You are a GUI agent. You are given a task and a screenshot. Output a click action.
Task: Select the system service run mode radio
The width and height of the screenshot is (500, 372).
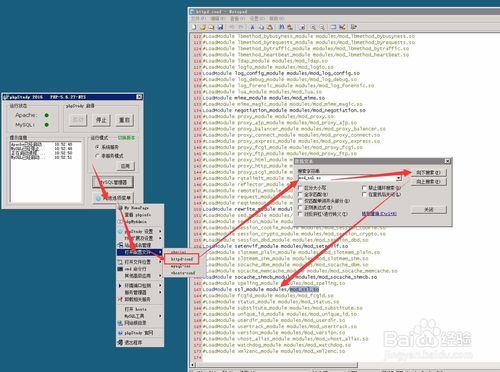pos(97,147)
